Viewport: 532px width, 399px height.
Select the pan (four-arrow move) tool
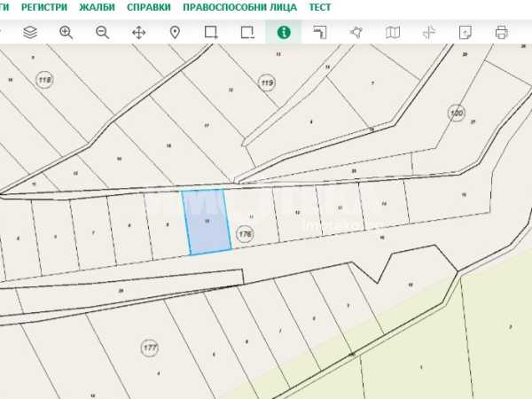pyautogui.click(x=139, y=33)
